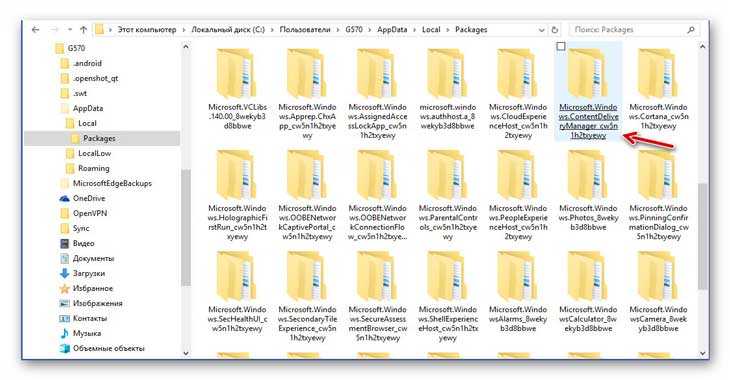Click the search magnifier icon

(x=691, y=29)
